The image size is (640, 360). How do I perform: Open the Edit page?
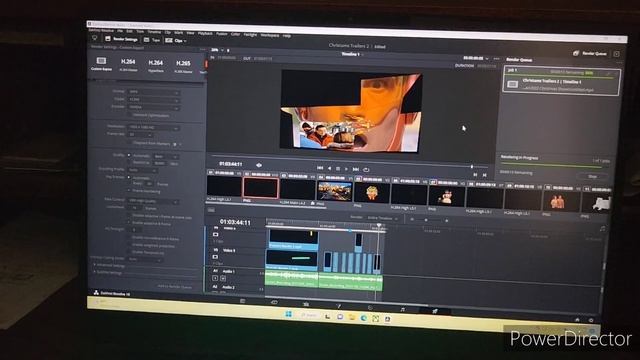coord(306,304)
